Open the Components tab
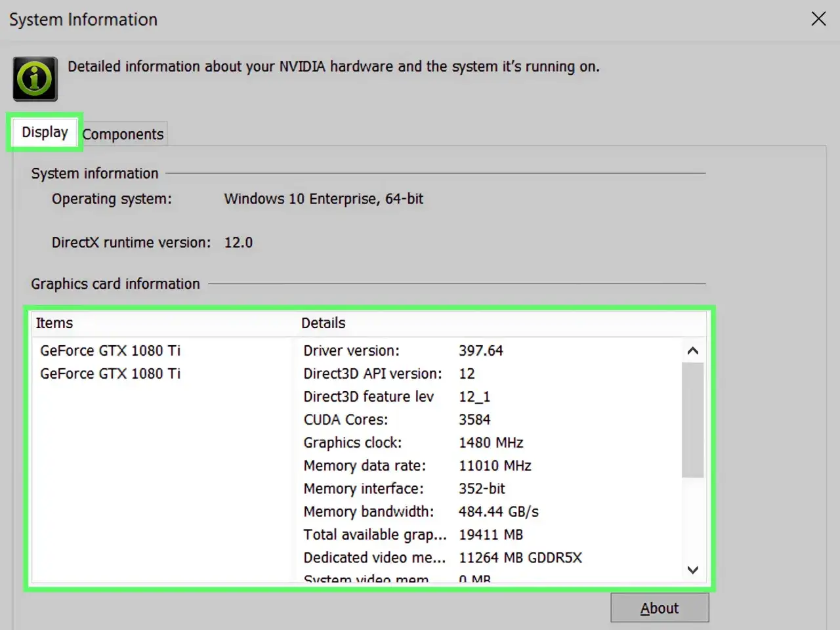The image size is (840, 630). [x=123, y=134]
